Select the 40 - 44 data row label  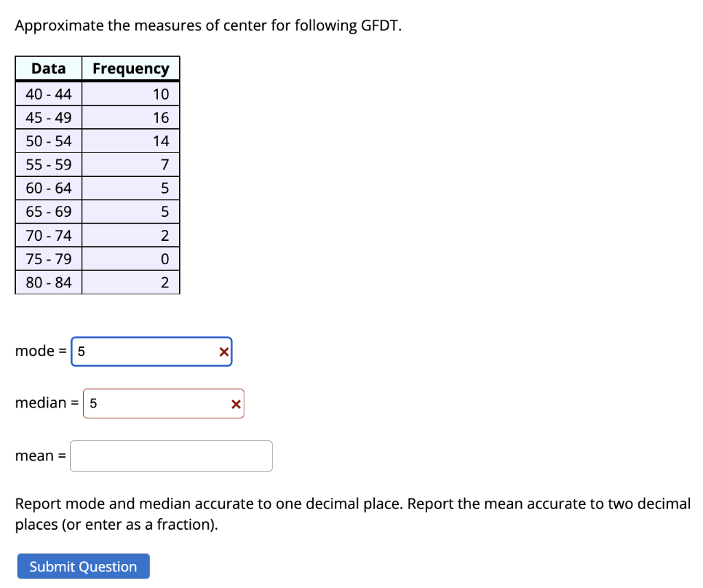48,93
